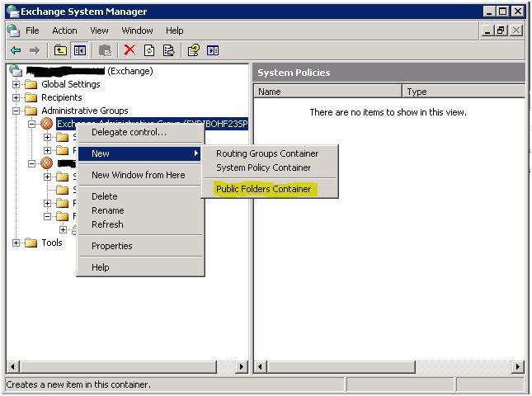Sort by the Name column header
Image resolution: width=532 pixels, height=396 pixels.
(327, 92)
